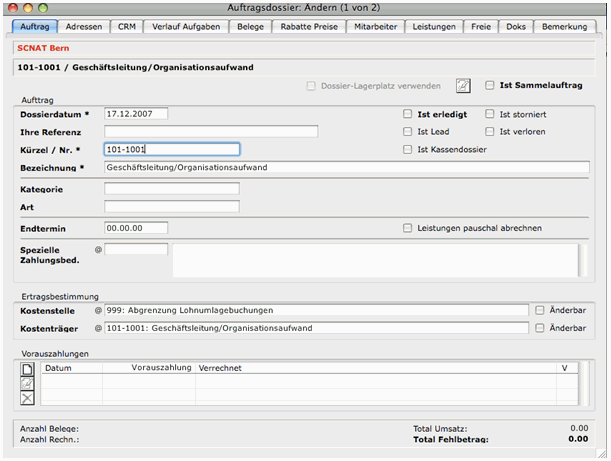Enable the Ist erledigt checkbox
This screenshot has width=611, height=461.
click(x=408, y=114)
